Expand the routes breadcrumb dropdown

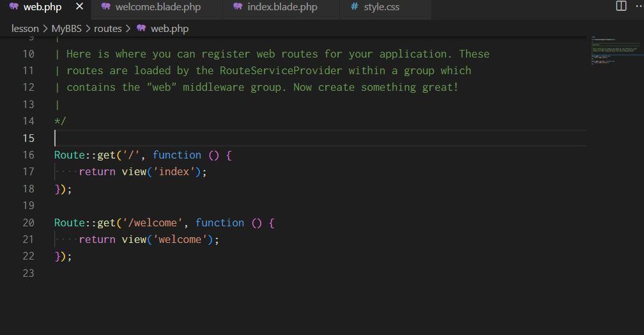[x=107, y=29]
